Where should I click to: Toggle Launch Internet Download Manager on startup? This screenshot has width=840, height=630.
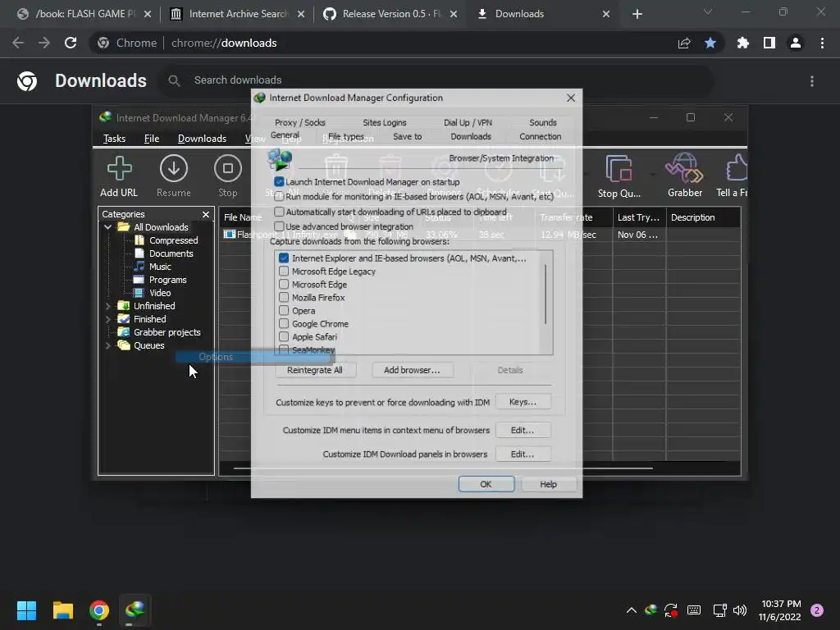tap(279, 182)
